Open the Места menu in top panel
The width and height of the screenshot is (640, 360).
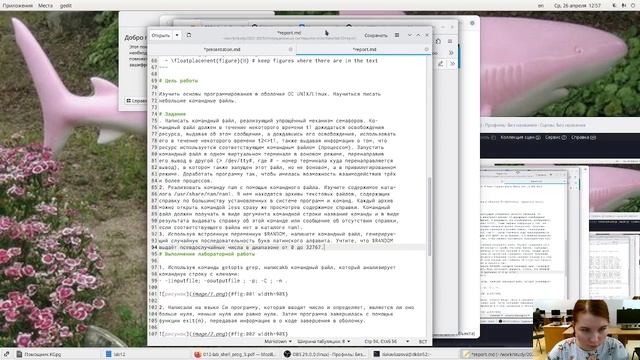tap(45, 6)
